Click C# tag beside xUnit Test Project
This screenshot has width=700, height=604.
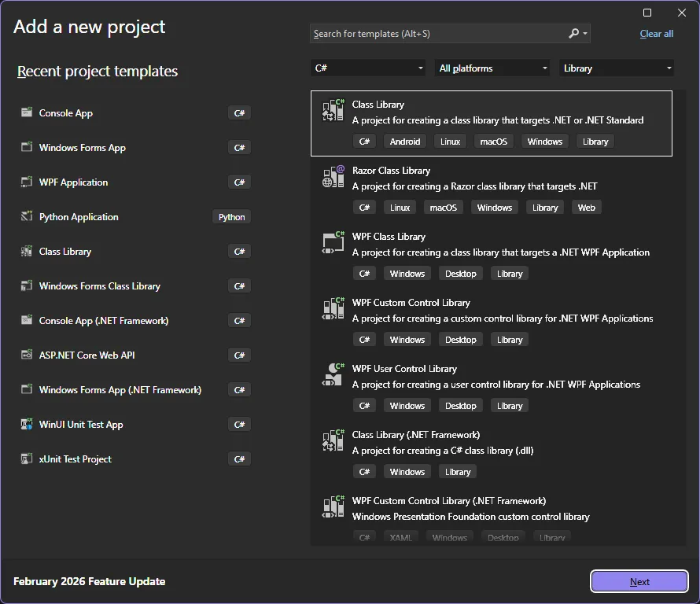click(x=239, y=459)
